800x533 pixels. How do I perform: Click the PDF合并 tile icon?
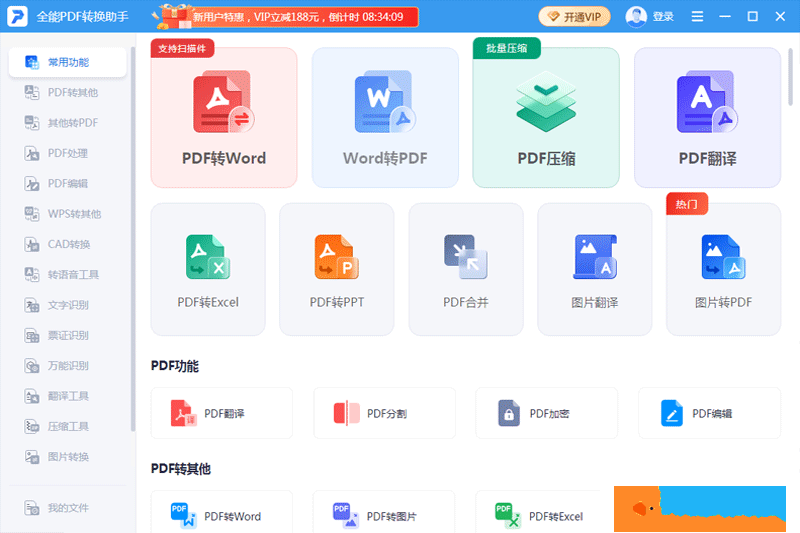point(465,257)
